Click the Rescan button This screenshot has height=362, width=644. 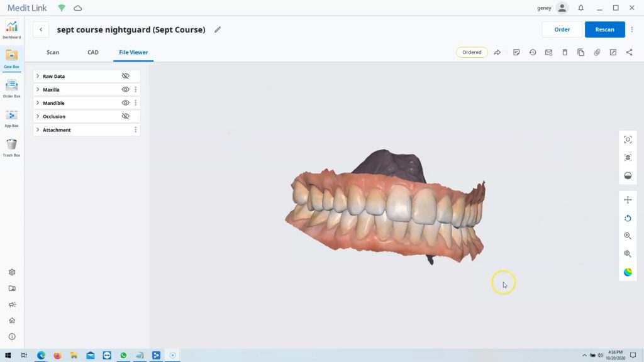pos(604,30)
